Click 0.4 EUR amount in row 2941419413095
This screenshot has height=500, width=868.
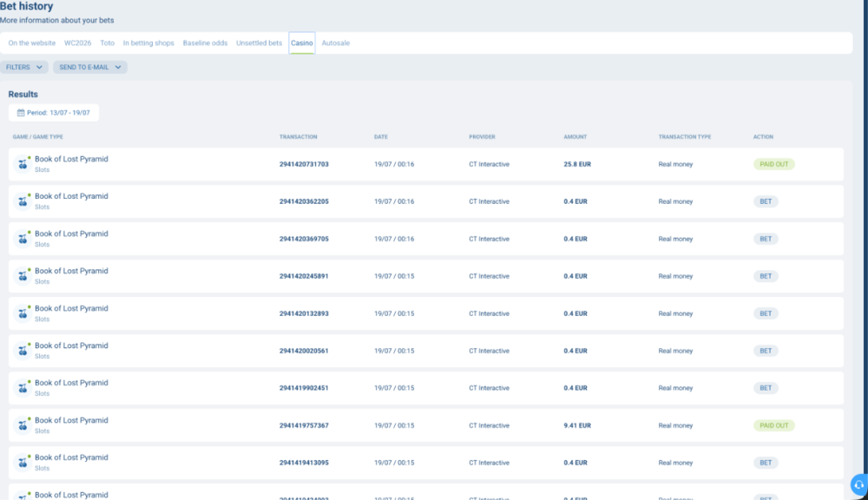(x=575, y=463)
